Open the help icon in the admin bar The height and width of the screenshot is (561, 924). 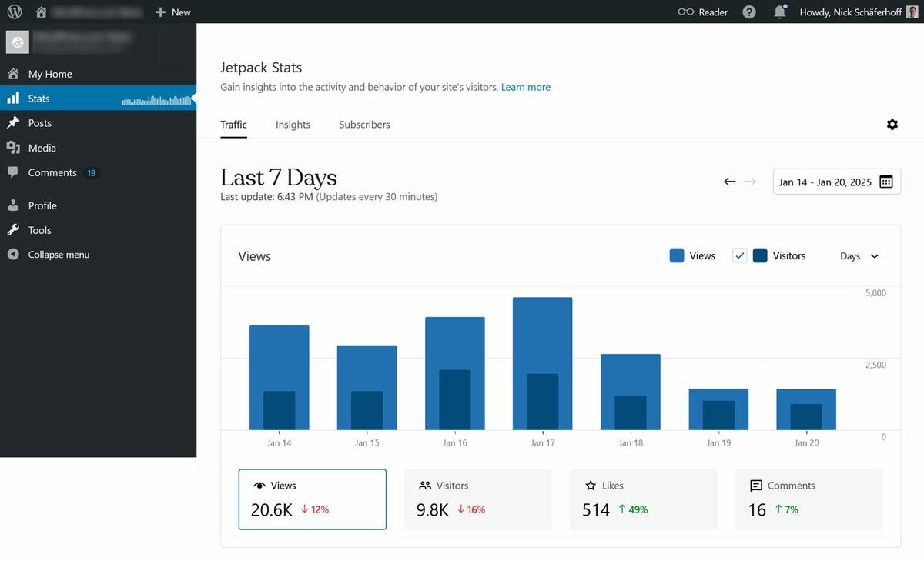pyautogui.click(x=748, y=12)
